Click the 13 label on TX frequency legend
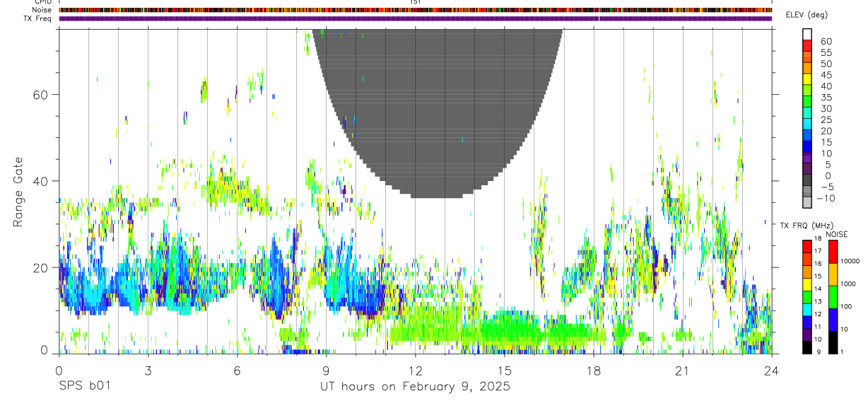This screenshot has width=868, height=401. (x=816, y=302)
